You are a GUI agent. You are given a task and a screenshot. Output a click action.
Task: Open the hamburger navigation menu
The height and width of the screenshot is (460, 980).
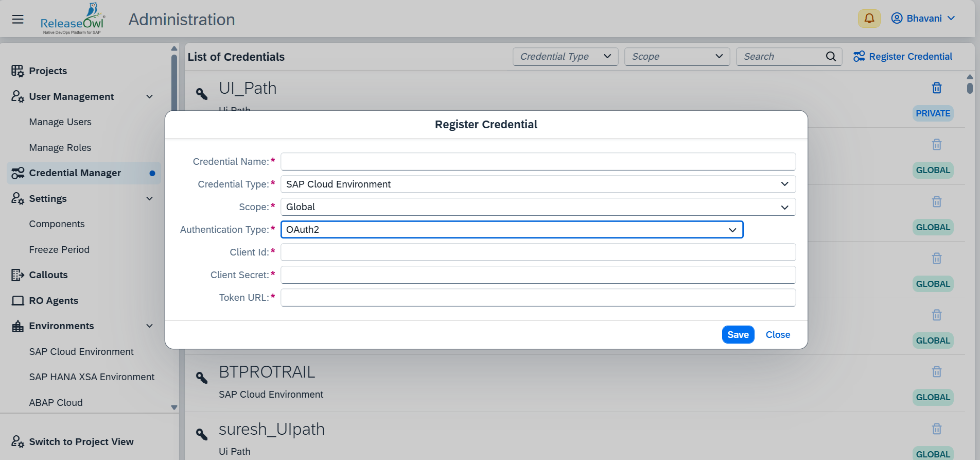[17, 19]
